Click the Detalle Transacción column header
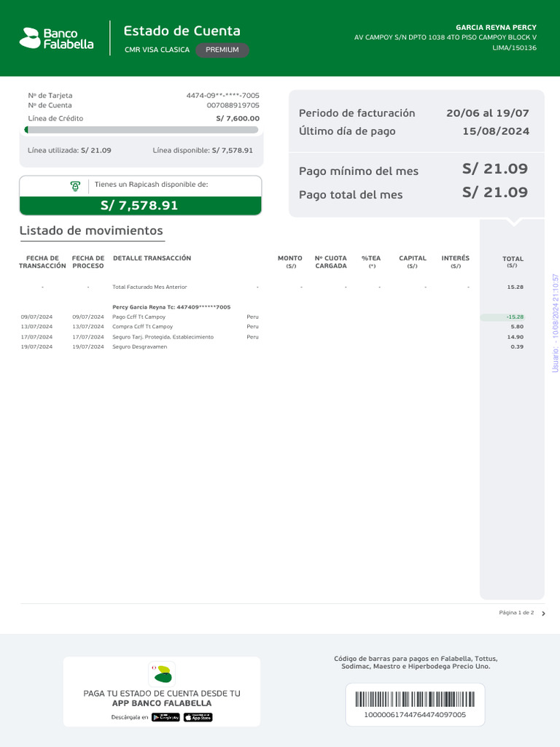The height and width of the screenshot is (747, 560). click(152, 258)
